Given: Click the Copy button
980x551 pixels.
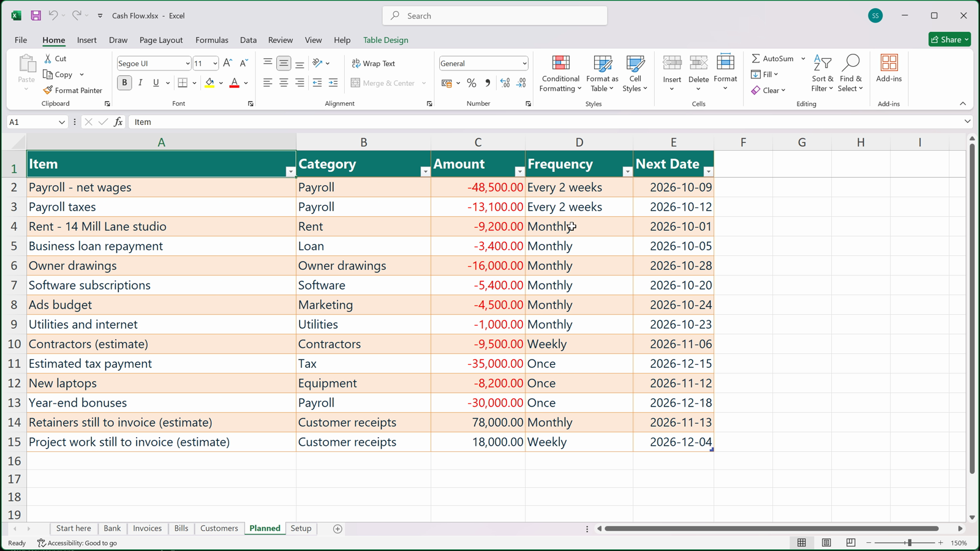Looking at the screenshot, I should tap(58, 74).
